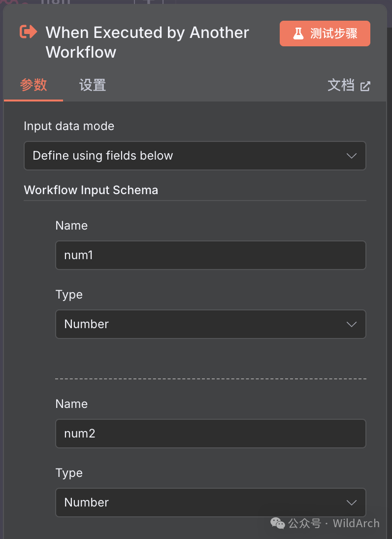Switch to the 参数 tab
392x539 pixels.
coord(33,85)
